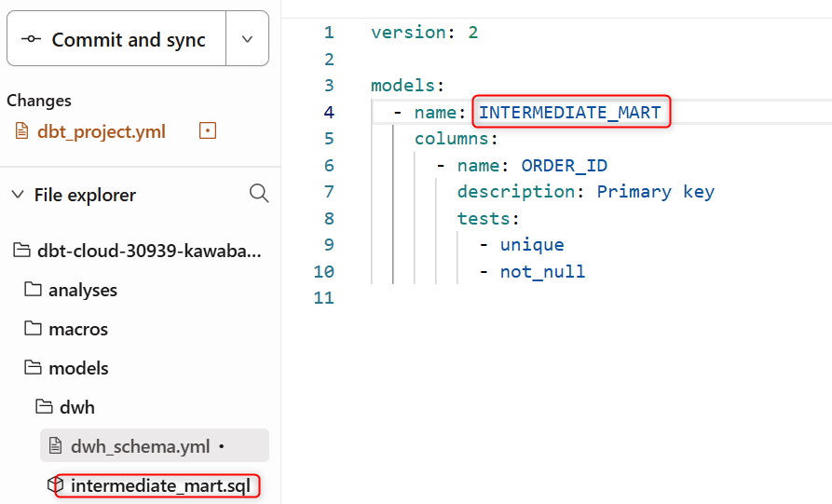Click the ORDER_ID column name value
The width and height of the screenshot is (832, 504).
(x=564, y=166)
